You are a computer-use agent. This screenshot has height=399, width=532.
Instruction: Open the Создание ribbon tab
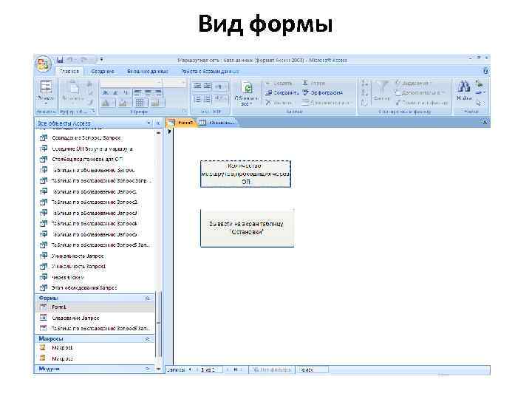(103, 71)
